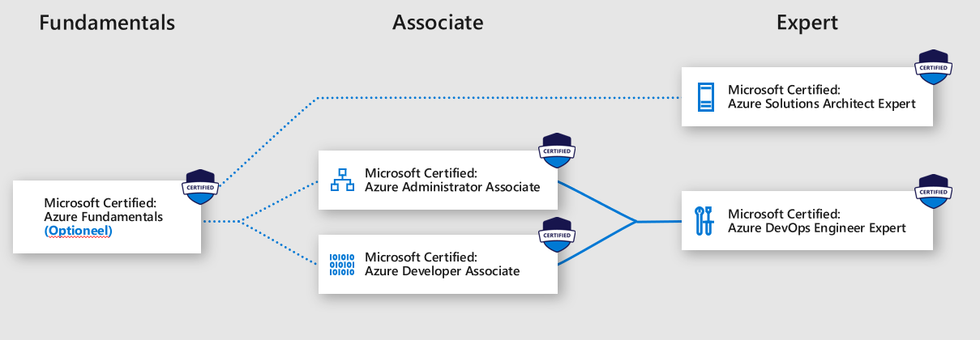This screenshot has width=980, height=340.
Task: Click the Certified badge on DevOps Engineer Expert card
Action: (933, 191)
